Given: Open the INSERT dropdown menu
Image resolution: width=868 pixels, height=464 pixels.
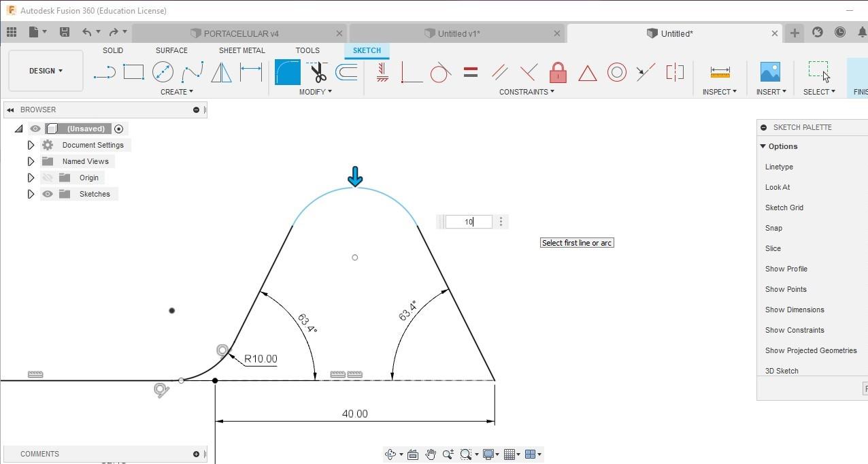Looking at the screenshot, I should (771, 92).
